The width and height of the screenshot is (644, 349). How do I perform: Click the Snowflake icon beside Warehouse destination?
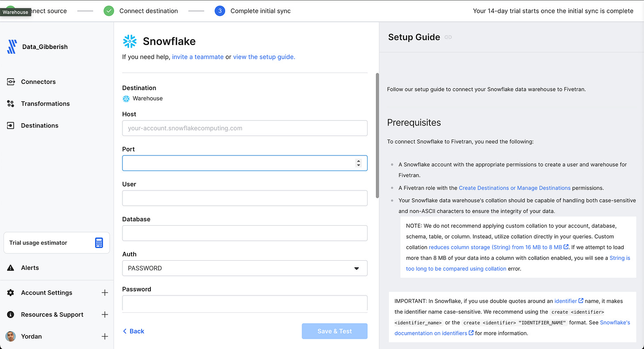(126, 99)
